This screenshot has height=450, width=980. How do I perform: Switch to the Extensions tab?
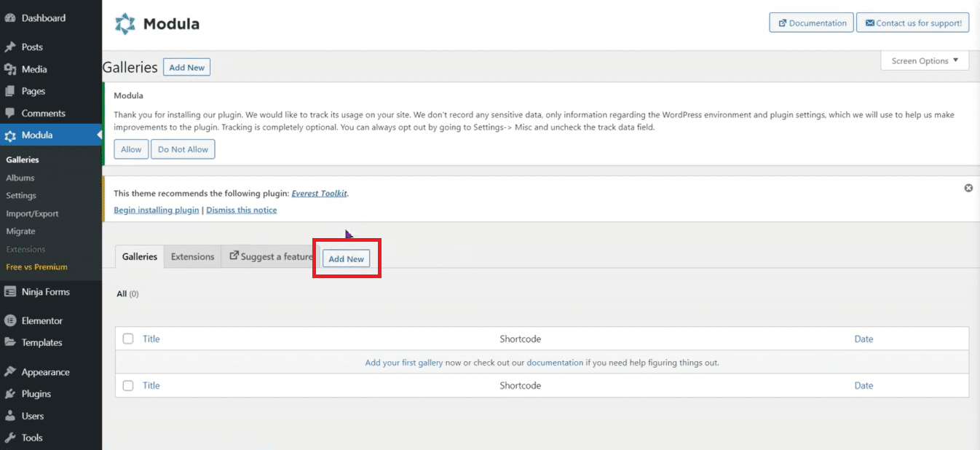click(192, 257)
